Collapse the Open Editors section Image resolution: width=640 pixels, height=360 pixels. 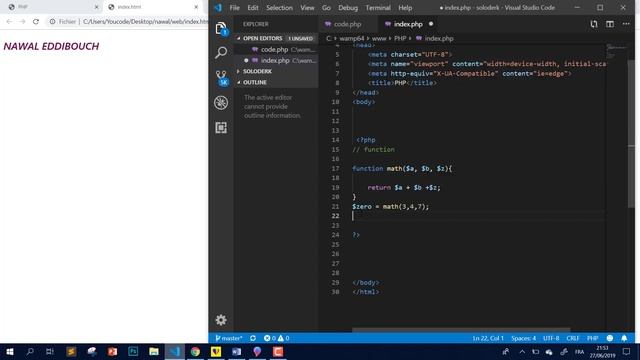pyautogui.click(x=276, y=38)
